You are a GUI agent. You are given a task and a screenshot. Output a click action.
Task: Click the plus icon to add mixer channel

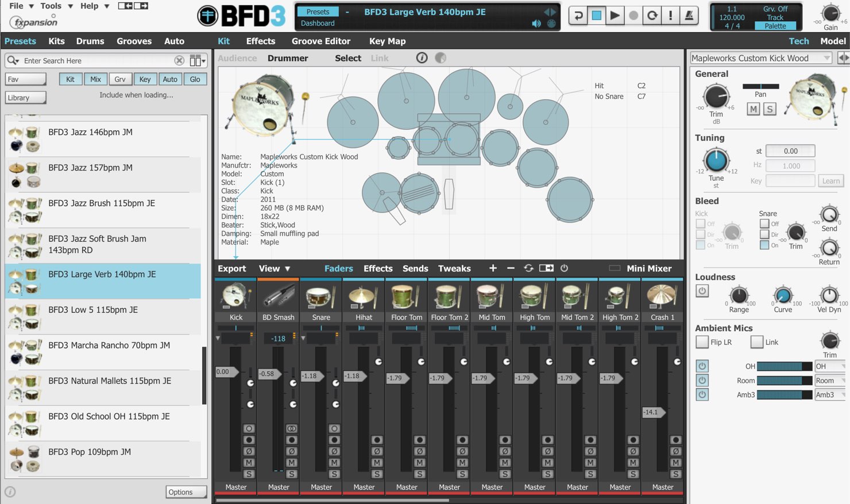[493, 268]
